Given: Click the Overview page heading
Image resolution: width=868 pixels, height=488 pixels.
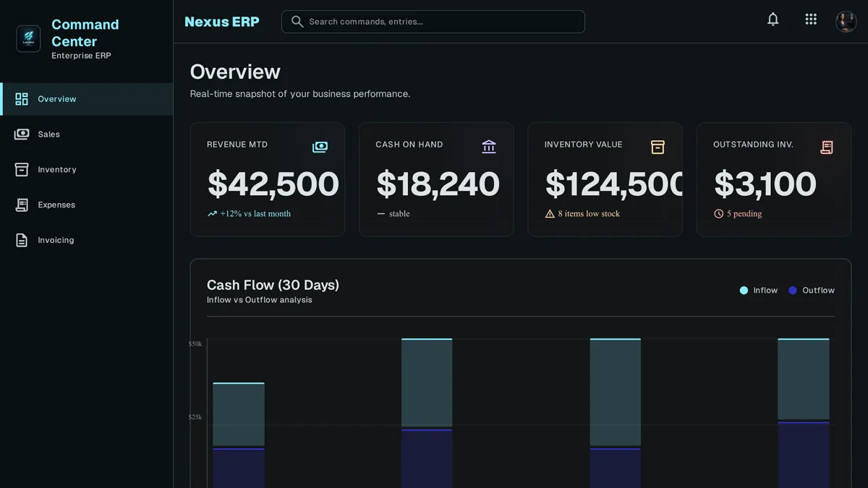Looking at the screenshot, I should (x=235, y=72).
